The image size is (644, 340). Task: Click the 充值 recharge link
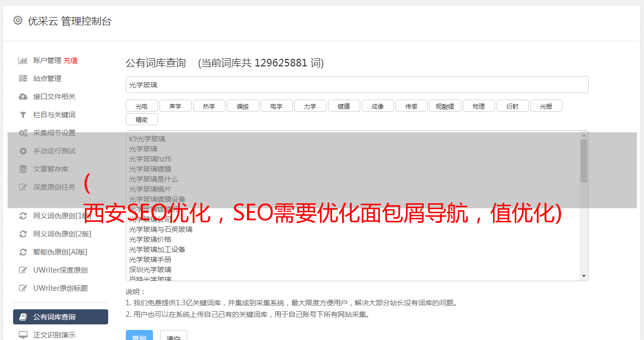(x=70, y=60)
